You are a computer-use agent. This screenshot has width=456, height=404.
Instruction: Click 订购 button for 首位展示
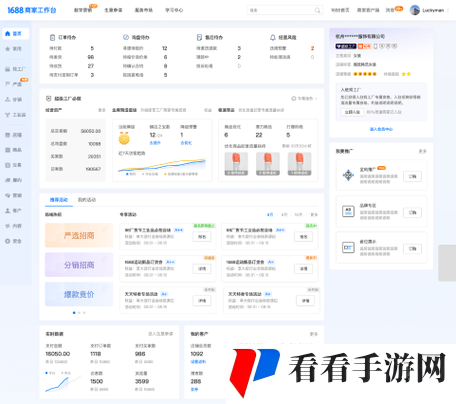click(413, 248)
